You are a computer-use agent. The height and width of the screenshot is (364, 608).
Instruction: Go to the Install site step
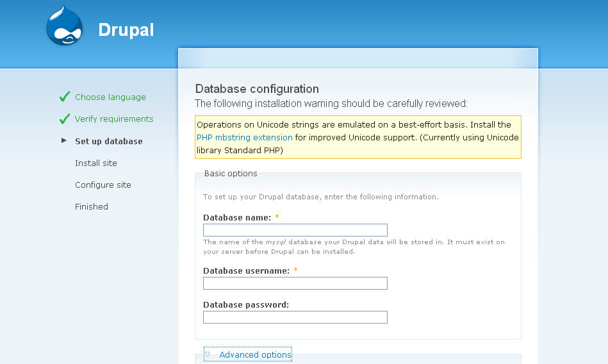96,163
